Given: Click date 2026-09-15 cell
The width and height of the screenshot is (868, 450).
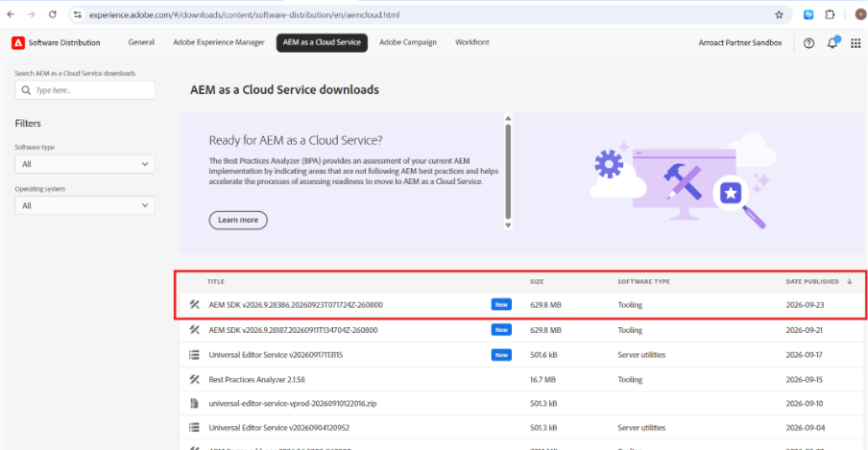Looking at the screenshot, I should click(x=805, y=380).
